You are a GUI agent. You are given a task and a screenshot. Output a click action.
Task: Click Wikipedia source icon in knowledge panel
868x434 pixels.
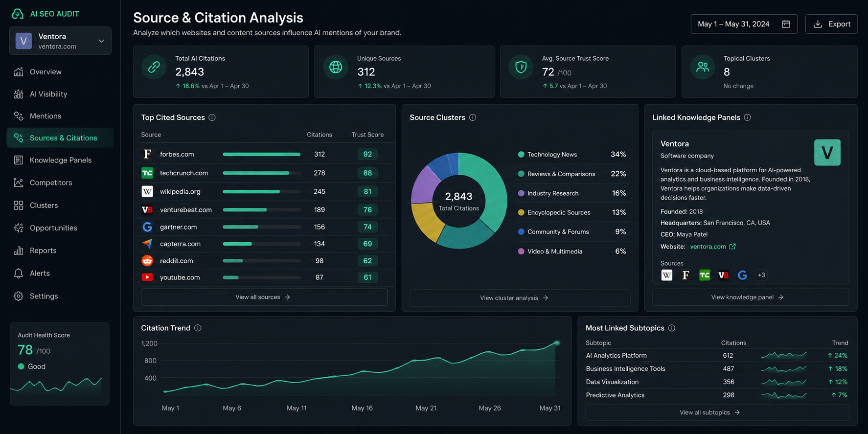(x=667, y=275)
